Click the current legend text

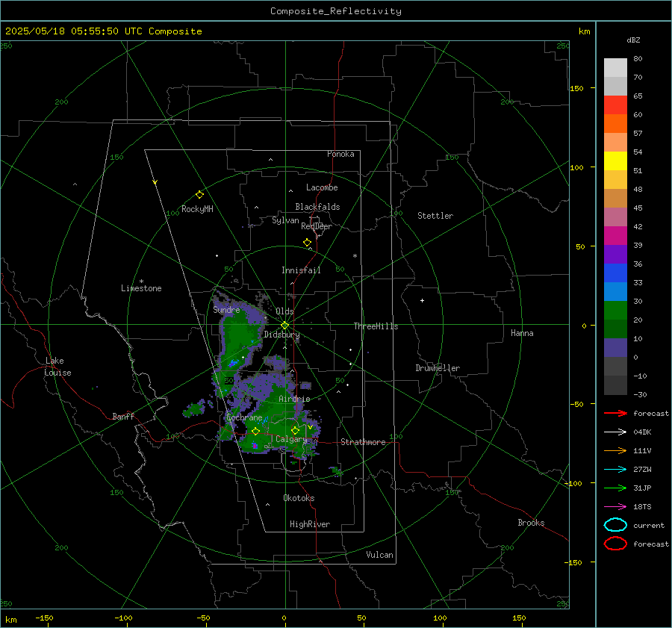pos(649,525)
